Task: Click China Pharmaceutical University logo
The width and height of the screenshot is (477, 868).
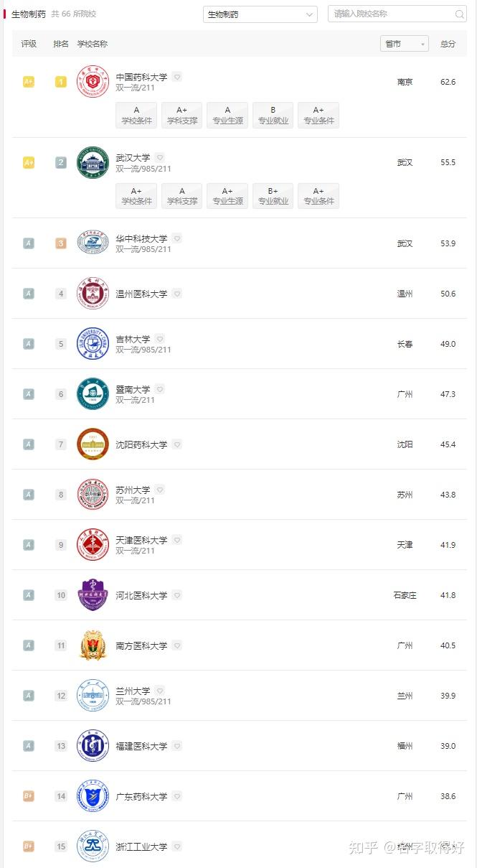Action: click(93, 82)
